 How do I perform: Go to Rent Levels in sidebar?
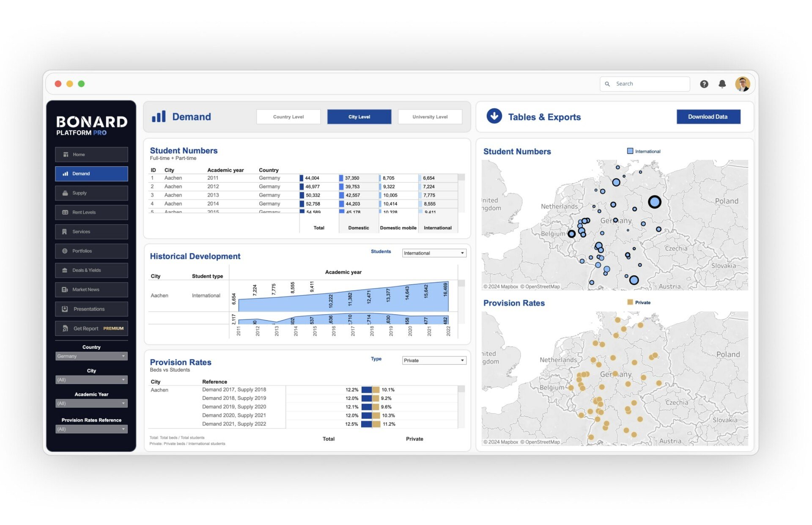(x=91, y=212)
